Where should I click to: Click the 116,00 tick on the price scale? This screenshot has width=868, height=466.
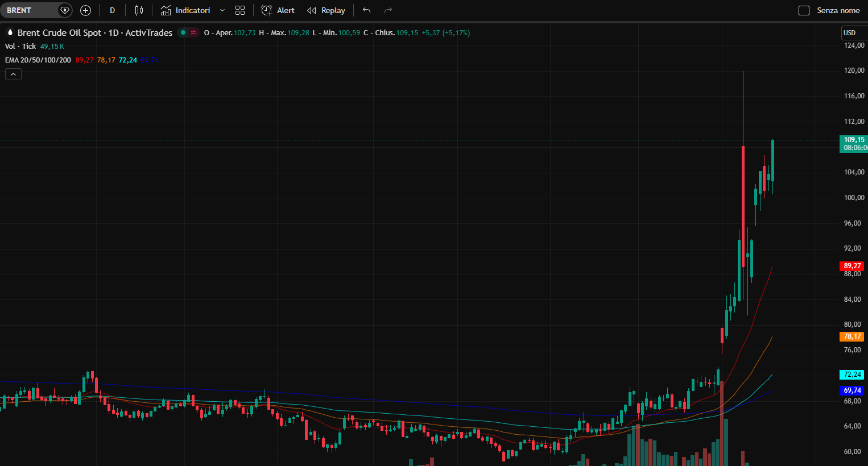coord(854,96)
